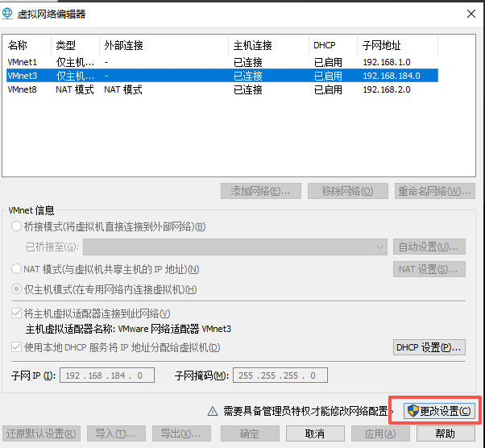Click subnet address 192.168.1.0
This screenshot has width=485, height=448.
[x=387, y=62]
